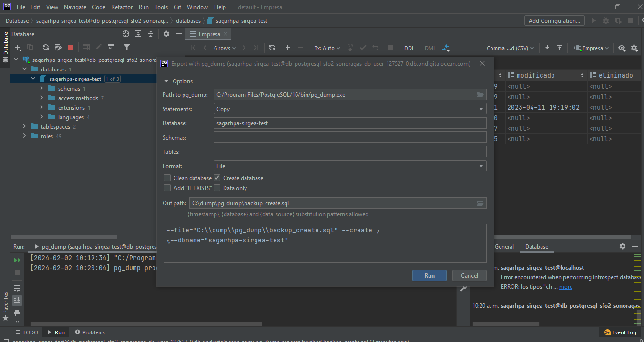Open the query console QL icon
Image resolution: width=644 pixels, height=342 pixels.
pyautogui.click(x=111, y=47)
